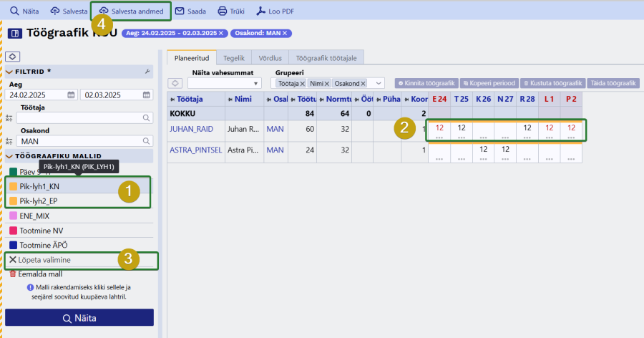This screenshot has height=338, width=644.
Task: Click the Täida töögraafik button
Action: [613, 83]
